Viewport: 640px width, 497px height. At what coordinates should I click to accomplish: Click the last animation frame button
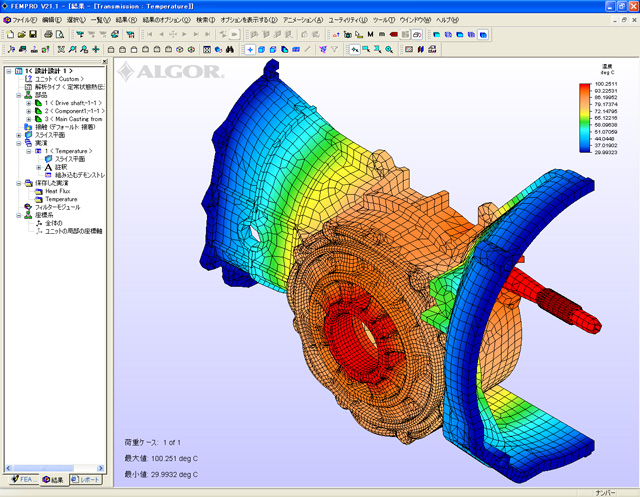tap(208, 35)
